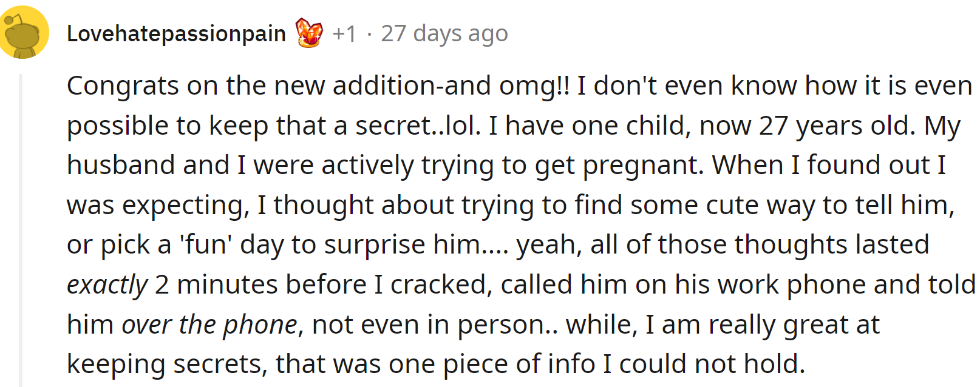Open the comment permalink via 27 days ago

[443, 34]
